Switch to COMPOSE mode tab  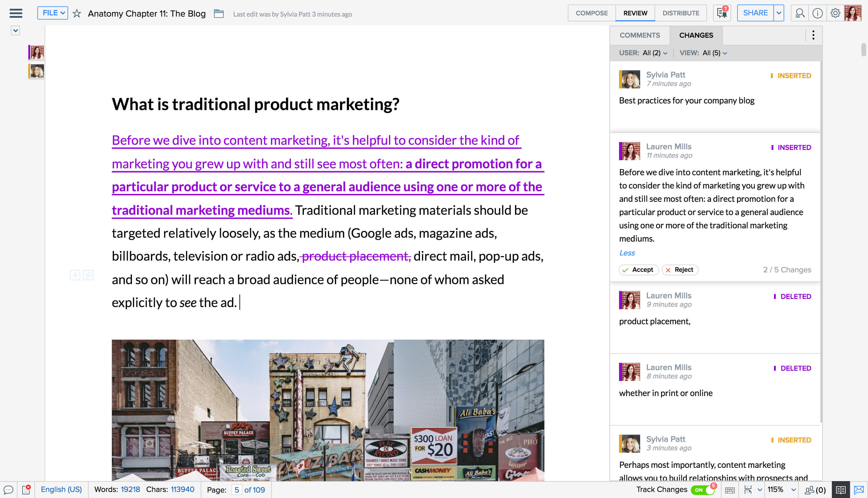(592, 13)
